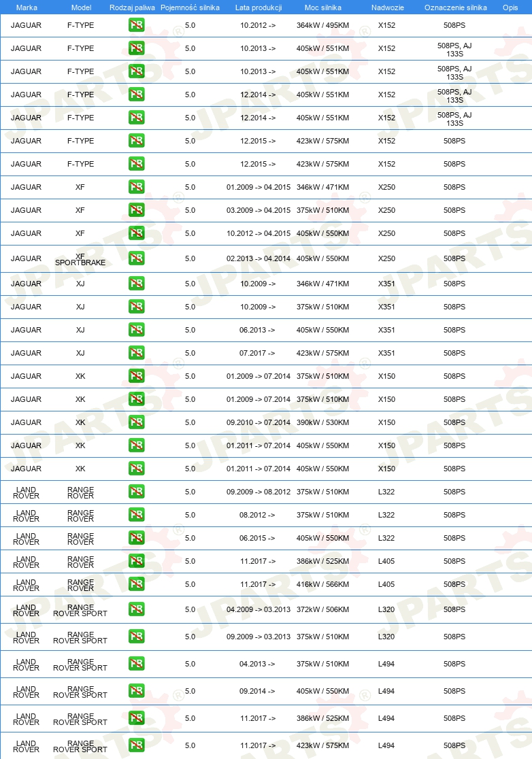Click the fuel icon in the XF SPORTBRAKE row
Image resolution: width=532 pixels, height=759 pixels.
[x=137, y=258]
